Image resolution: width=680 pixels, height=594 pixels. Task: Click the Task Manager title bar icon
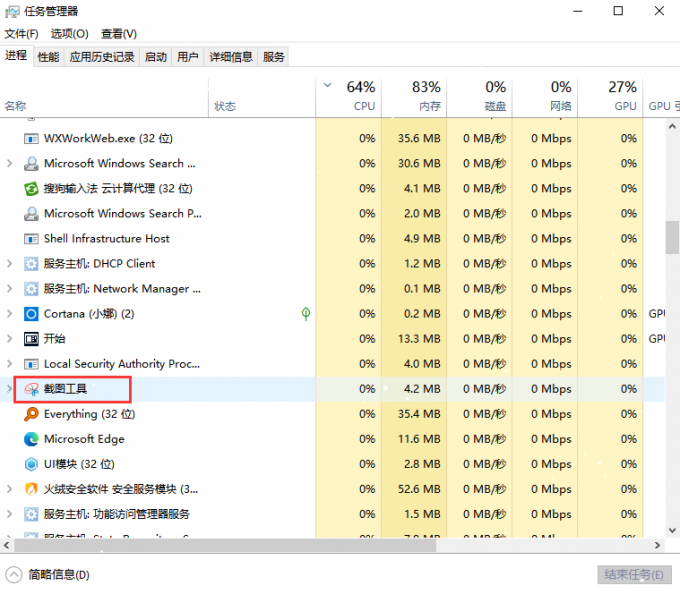12,11
